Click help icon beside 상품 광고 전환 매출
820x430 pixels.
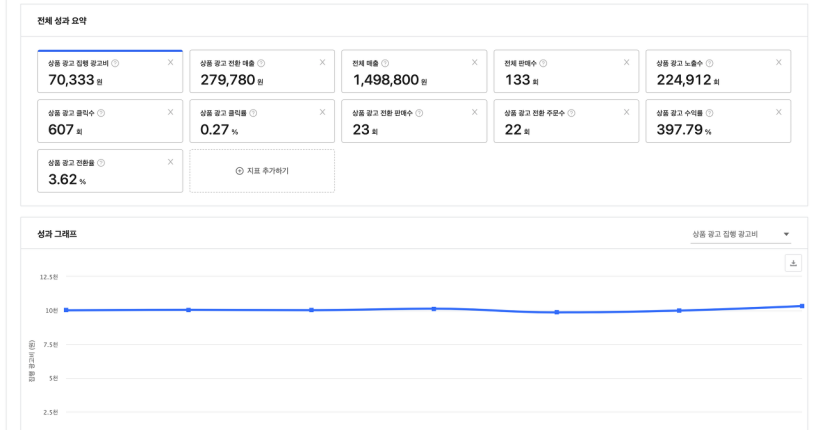coord(262,63)
